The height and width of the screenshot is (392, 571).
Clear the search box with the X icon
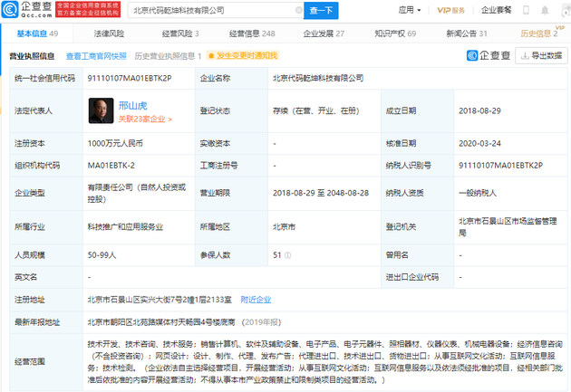[x=298, y=10]
